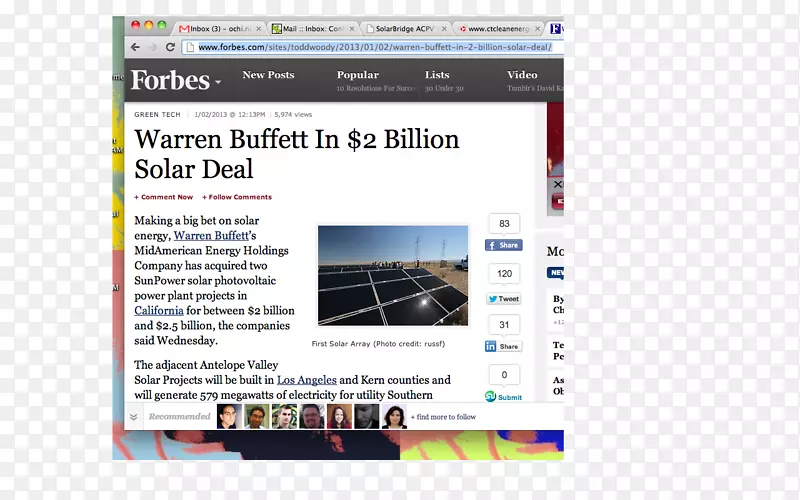Open the Forbes logo dropdown arrow
This screenshot has width=800, height=500.
[x=218, y=82]
